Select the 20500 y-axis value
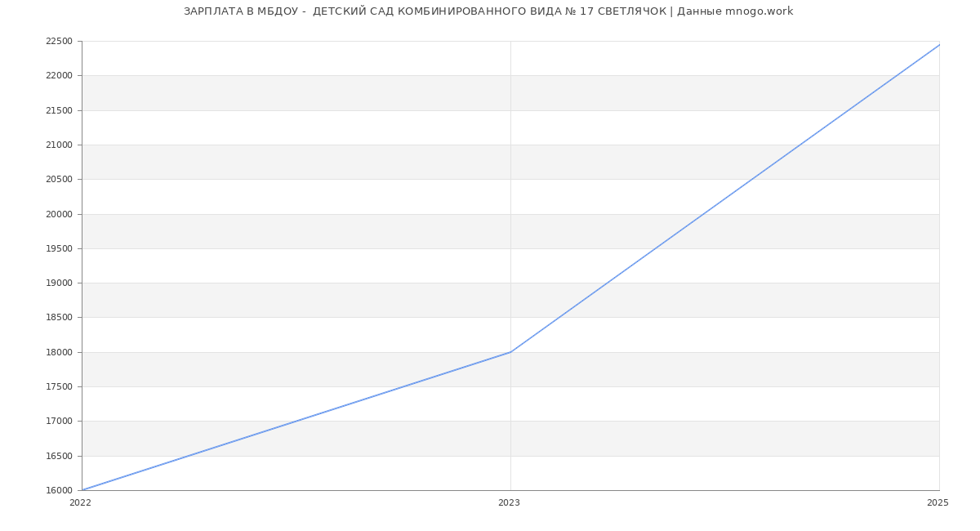This screenshot has width=980, height=531. (x=59, y=180)
